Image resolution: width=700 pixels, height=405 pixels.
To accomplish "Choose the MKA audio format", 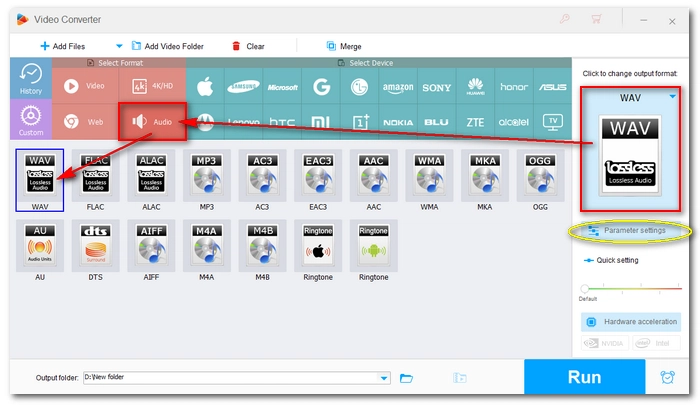I will click(x=485, y=175).
